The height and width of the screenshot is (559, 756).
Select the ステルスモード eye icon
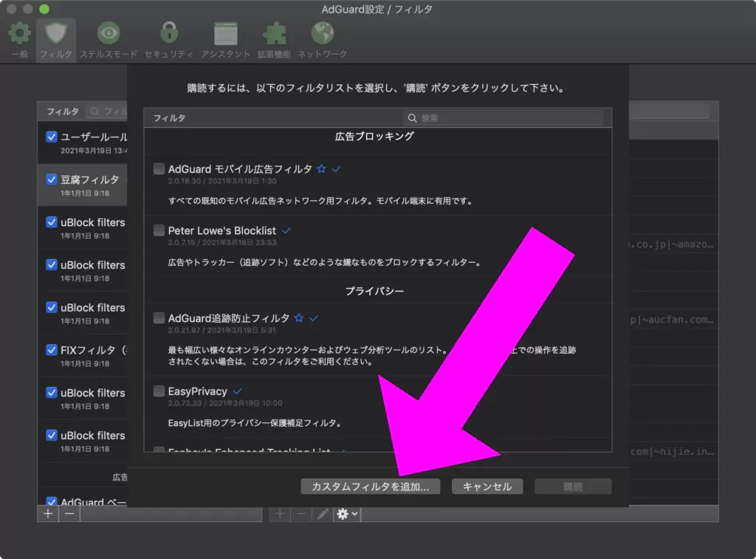click(109, 35)
